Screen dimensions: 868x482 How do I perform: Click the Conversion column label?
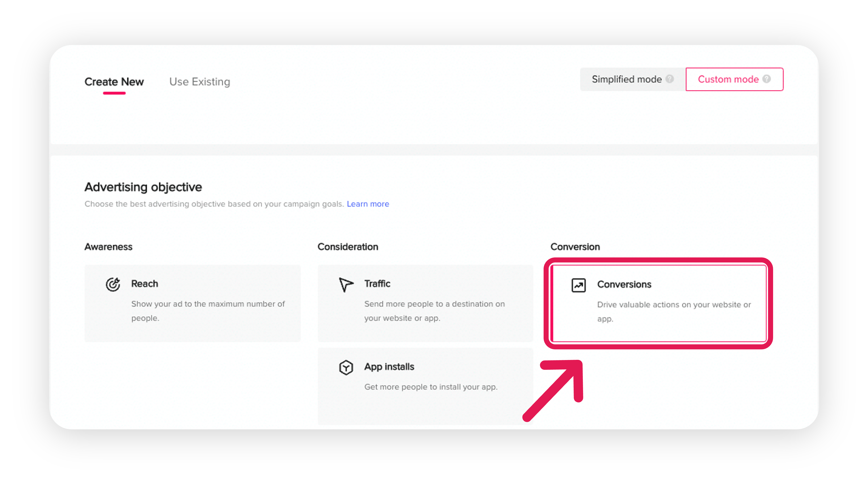tap(575, 247)
